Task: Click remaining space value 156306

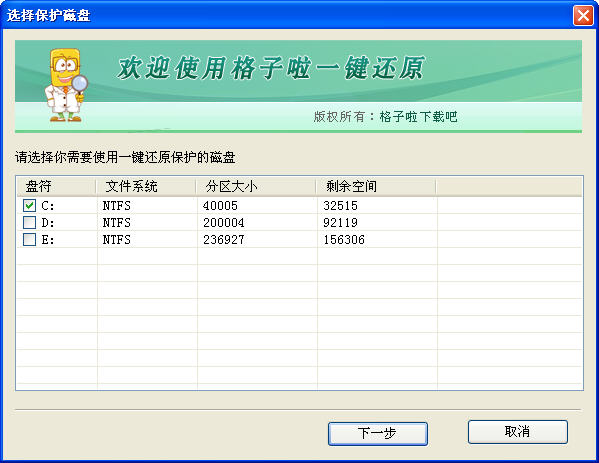Action: (x=344, y=240)
